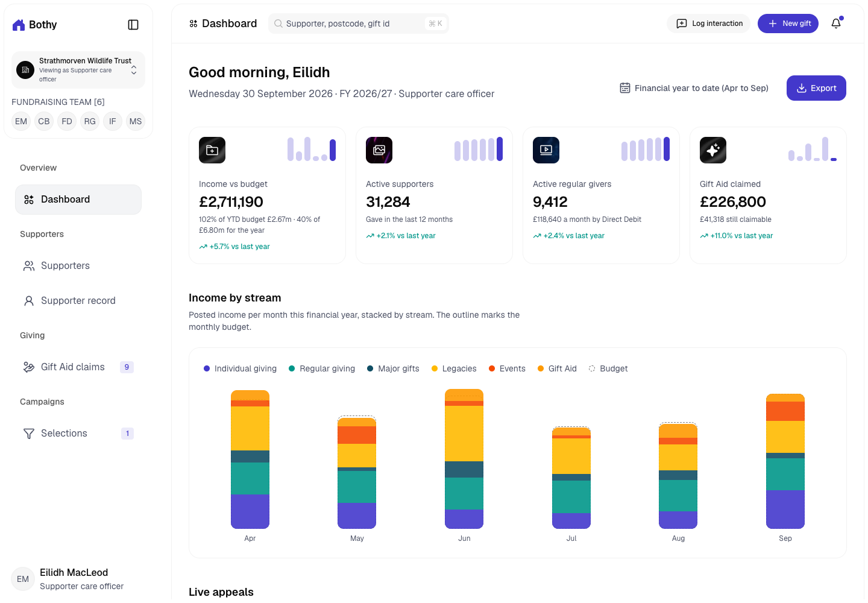The image size is (868, 603).
Task: Open team member FD avatar
Action: 67,121
